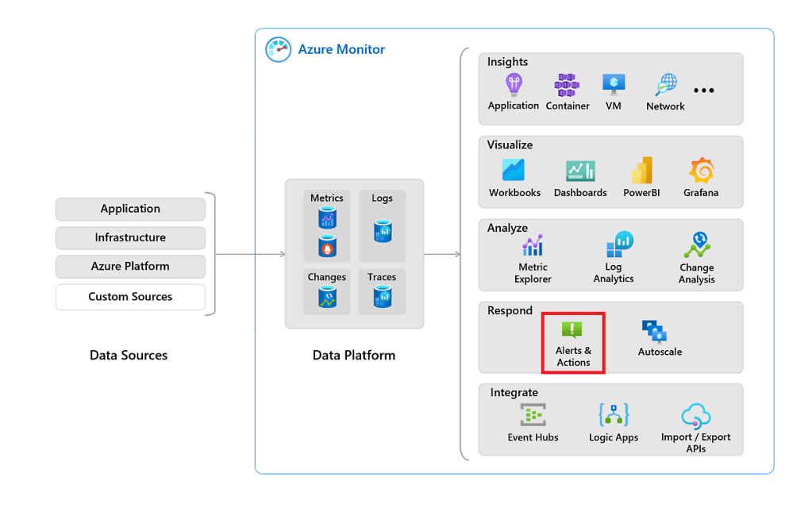Viewport: 812px width, 508px height.
Task: Open the Logic Apps icon
Action: point(614,415)
